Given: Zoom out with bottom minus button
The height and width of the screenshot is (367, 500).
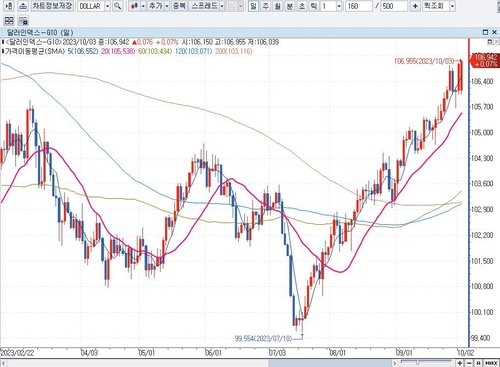Looking at the screenshot, I should click(x=469, y=363).
